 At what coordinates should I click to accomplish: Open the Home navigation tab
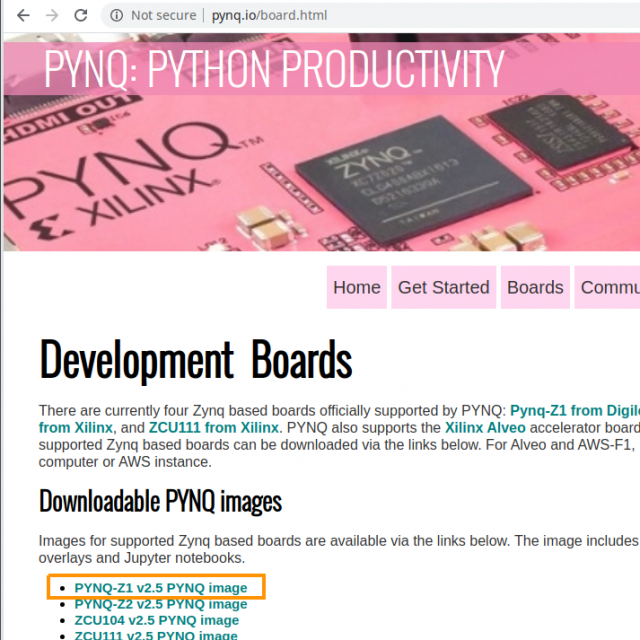356,288
